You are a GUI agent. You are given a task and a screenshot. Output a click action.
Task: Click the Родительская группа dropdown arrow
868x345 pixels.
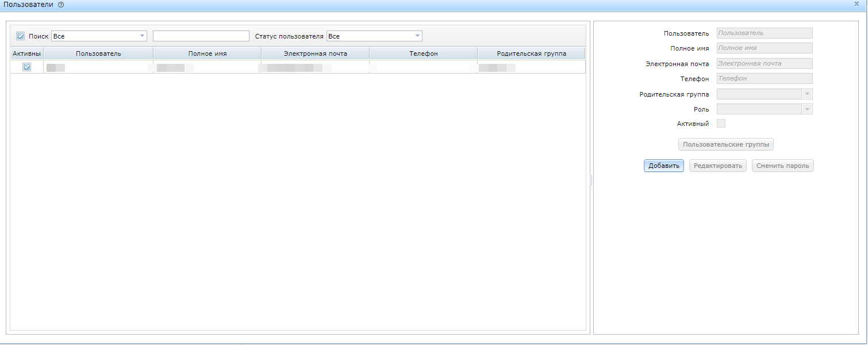click(x=807, y=94)
